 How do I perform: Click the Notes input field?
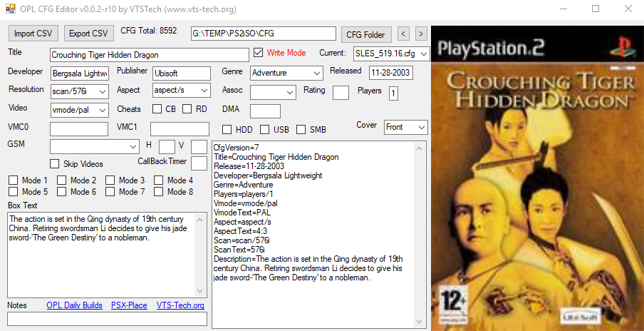pos(107,319)
